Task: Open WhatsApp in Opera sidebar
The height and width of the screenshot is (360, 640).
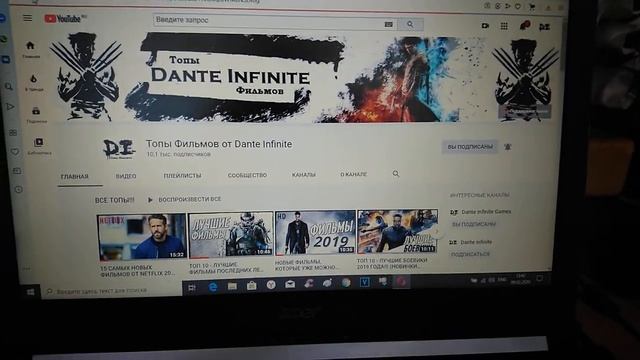Action: [3, 39]
